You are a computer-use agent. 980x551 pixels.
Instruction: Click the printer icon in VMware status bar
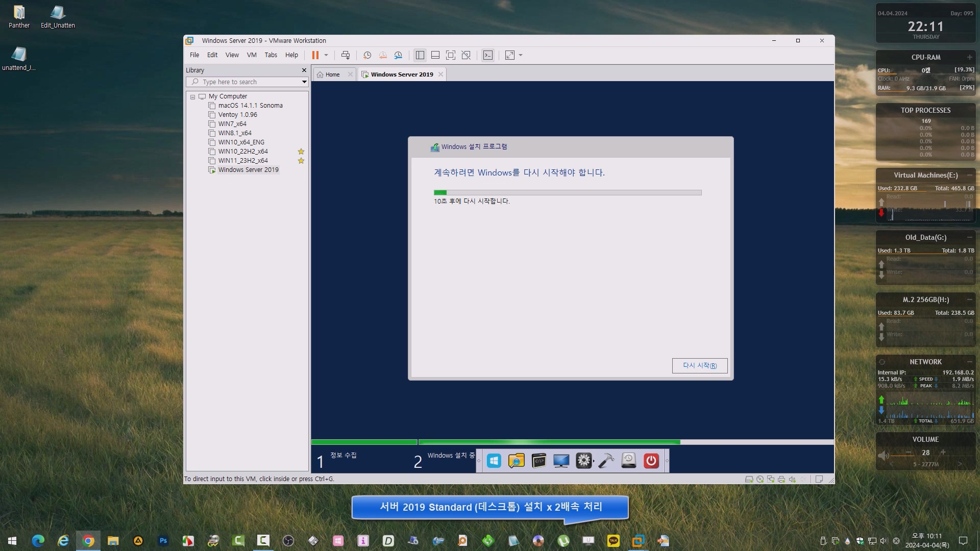point(781,480)
